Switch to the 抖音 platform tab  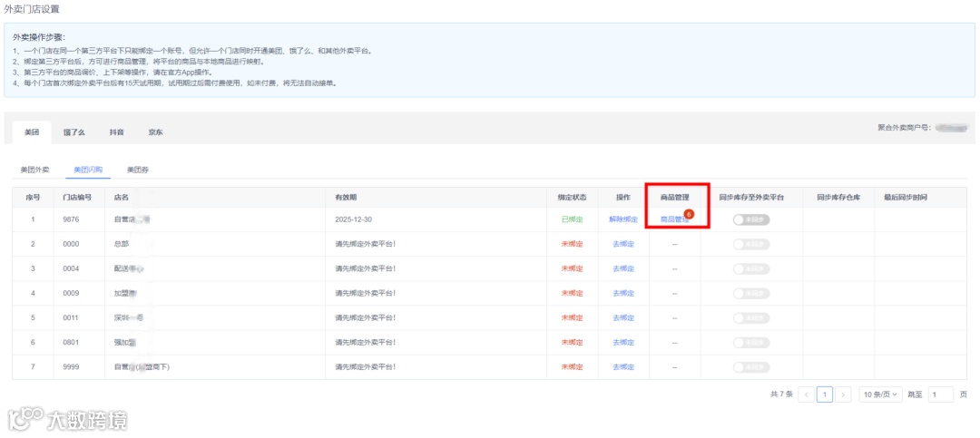click(116, 132)
